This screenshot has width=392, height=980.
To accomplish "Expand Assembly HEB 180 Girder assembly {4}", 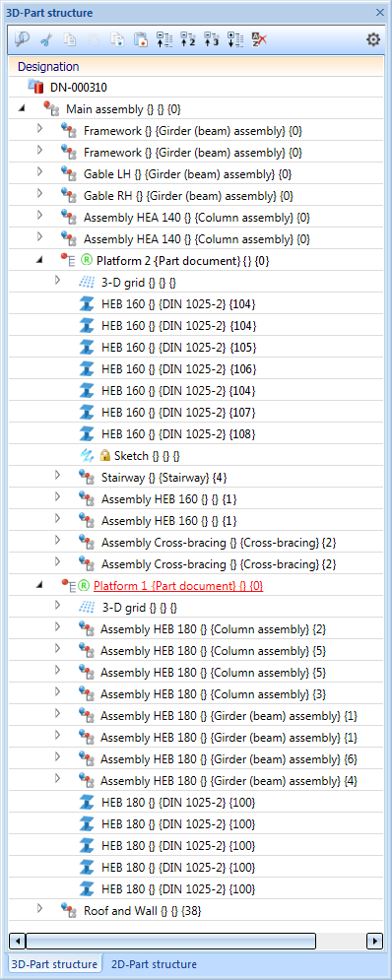I will pyautogui.click(x=57, y=778).
